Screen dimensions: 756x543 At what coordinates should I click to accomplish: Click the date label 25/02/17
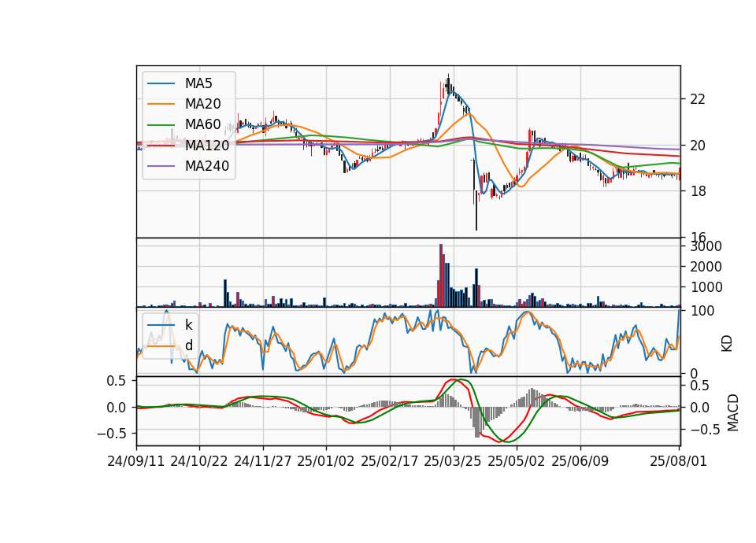click(x=390, y=461)
